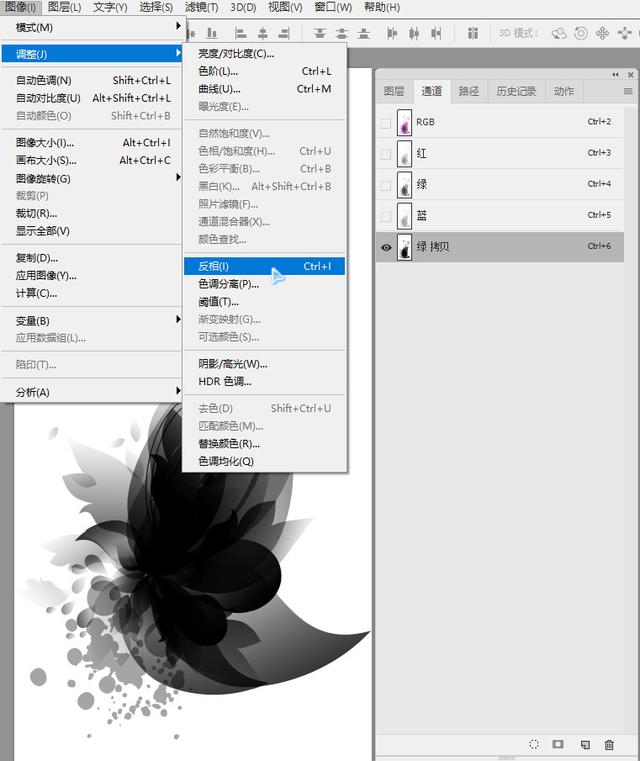Select 3D roll object icon
Screen dimensions: 640x761
(581, 33)
